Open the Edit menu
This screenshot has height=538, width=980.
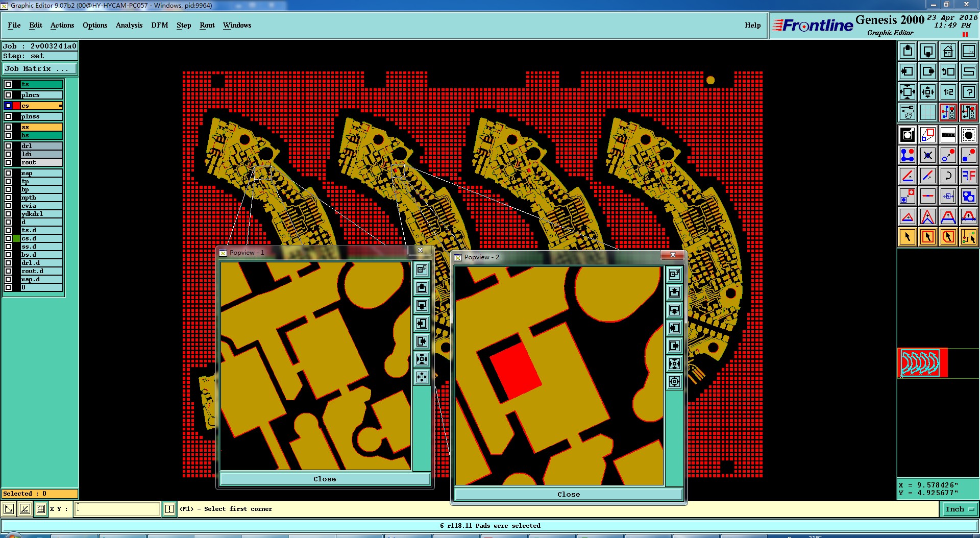point(36,25)
